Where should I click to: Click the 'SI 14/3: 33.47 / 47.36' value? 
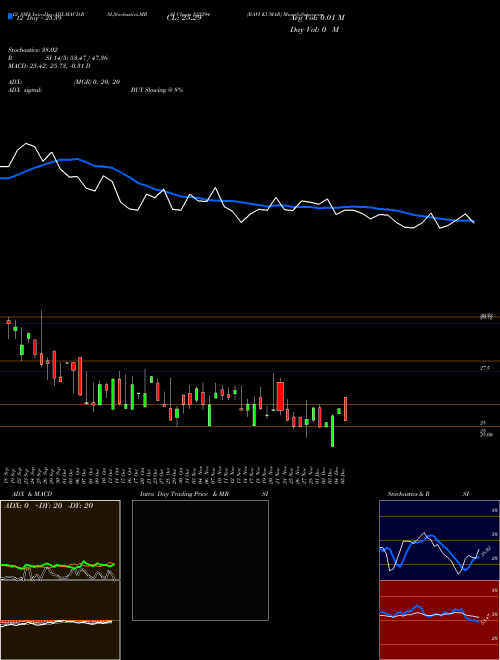(x=77, y=58)
